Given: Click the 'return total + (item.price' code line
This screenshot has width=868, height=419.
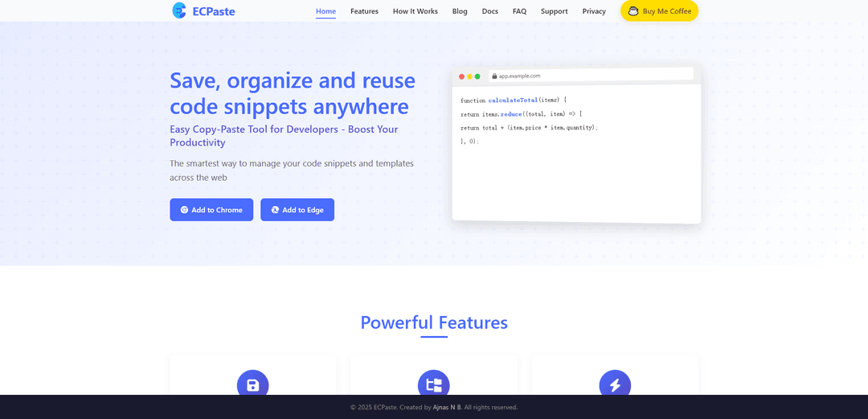Looking at the screenshot, I should pos(529,128).
